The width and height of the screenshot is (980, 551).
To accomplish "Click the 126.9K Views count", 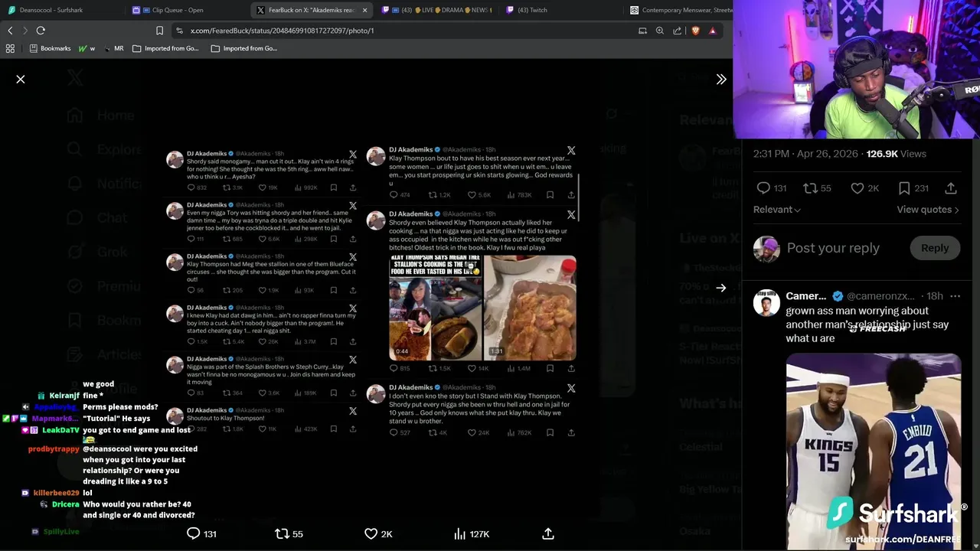I will [896, 154].
